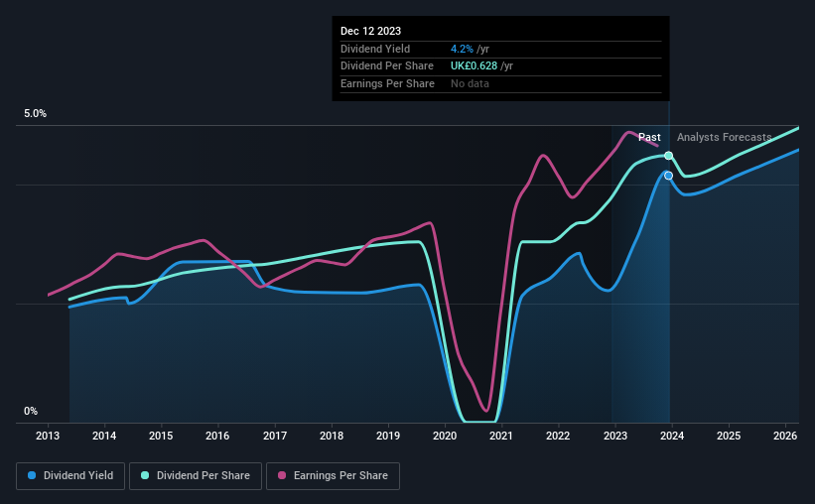Select the Past region label
815x504 pixels.
tap(649, 137)
